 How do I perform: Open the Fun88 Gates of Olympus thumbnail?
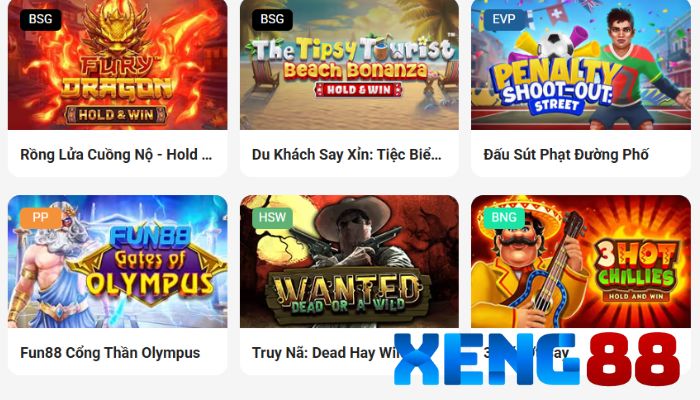(117, 261)
